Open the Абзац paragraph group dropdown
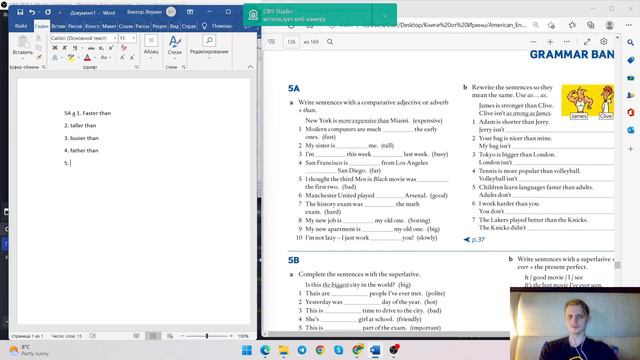 (x=151, y=47)
